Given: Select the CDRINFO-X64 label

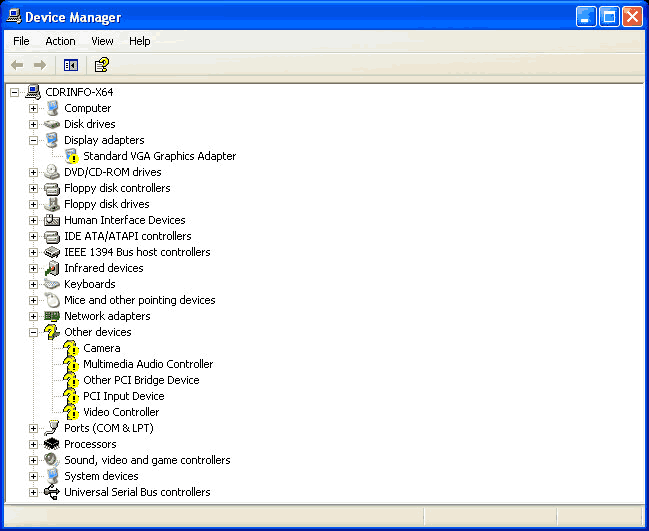Looking at the screenshot, I should pyautogui.click(x=79, y=92).
